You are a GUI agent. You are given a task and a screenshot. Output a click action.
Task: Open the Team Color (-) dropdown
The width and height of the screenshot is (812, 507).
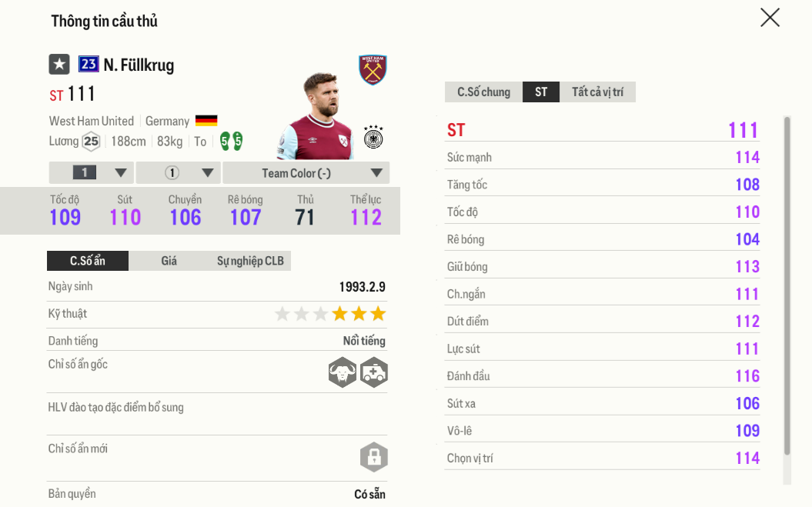pyautogui.click(x=306, y=173)
